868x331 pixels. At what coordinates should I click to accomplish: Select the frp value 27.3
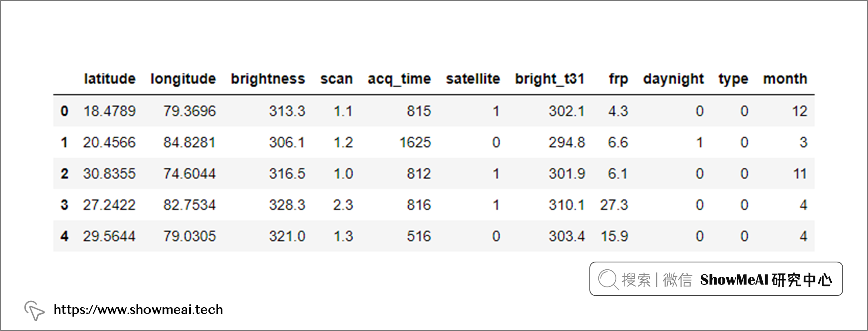pyautogui.click(x=614, y=205)
